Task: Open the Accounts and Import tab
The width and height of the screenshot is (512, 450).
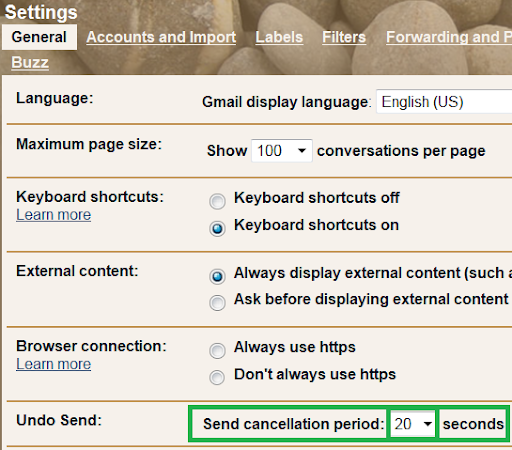Action: pos(161,37)
